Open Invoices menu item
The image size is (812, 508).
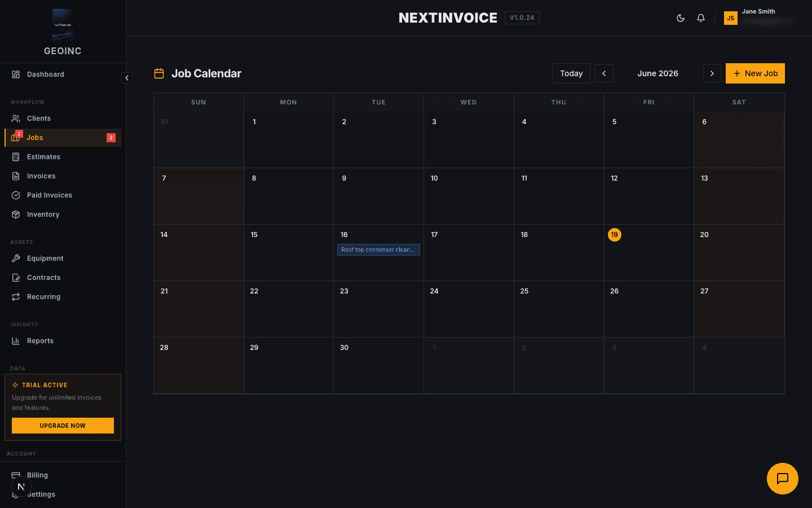click(x=63, y=176)
